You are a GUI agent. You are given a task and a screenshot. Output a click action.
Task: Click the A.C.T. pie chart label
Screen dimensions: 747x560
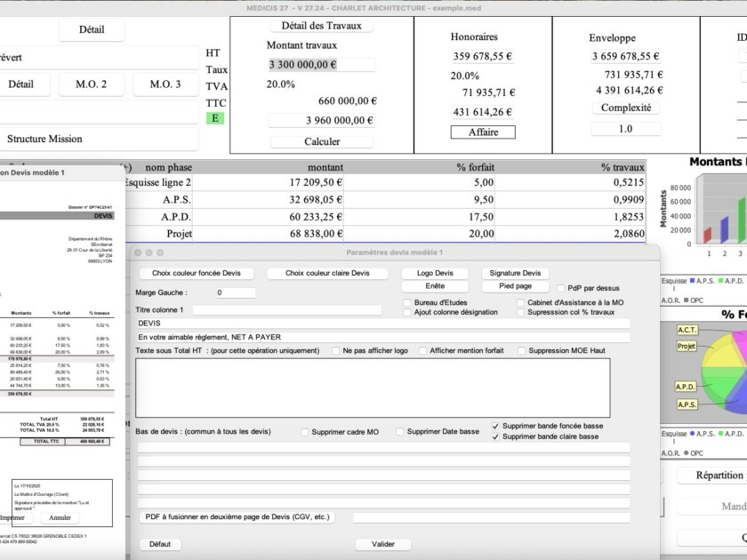[x=687, y=330]
